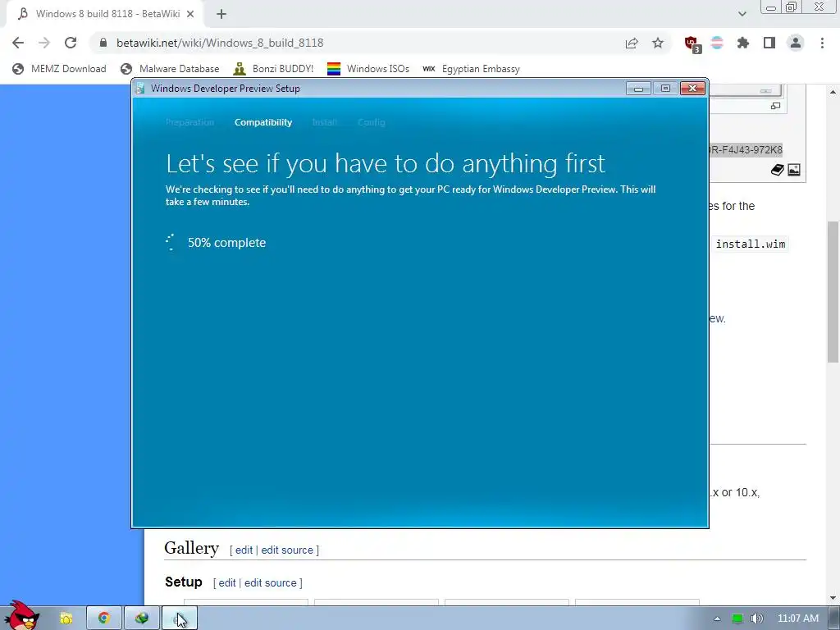Enlarge the infobox thumbnail image
The image size is (840, 630).
(775, 106)
